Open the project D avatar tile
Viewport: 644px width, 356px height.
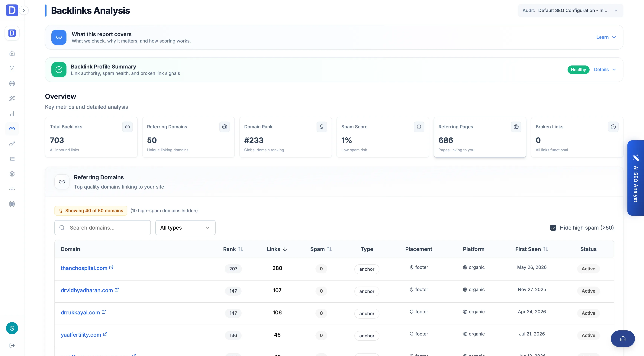(12, 33)
